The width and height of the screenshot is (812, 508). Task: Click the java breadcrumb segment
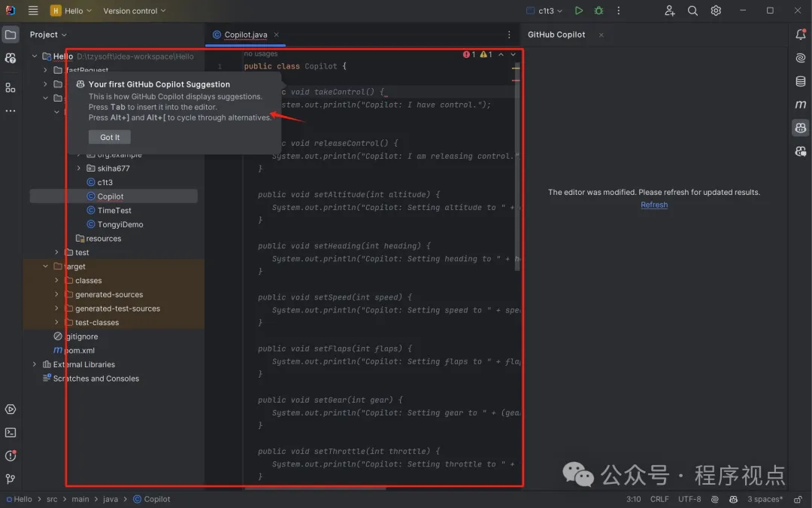[111, 499]
